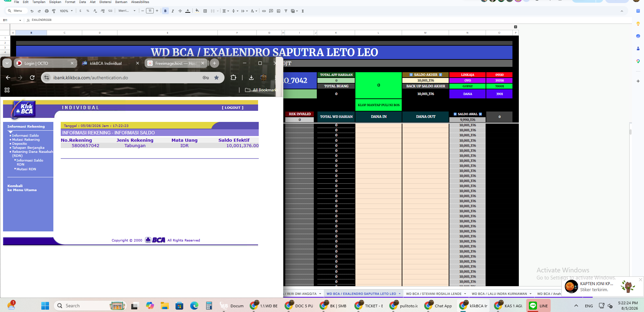Expand the name box B11 dropdown
This screenshot has height=312, width=644.
tap(20, 20)
